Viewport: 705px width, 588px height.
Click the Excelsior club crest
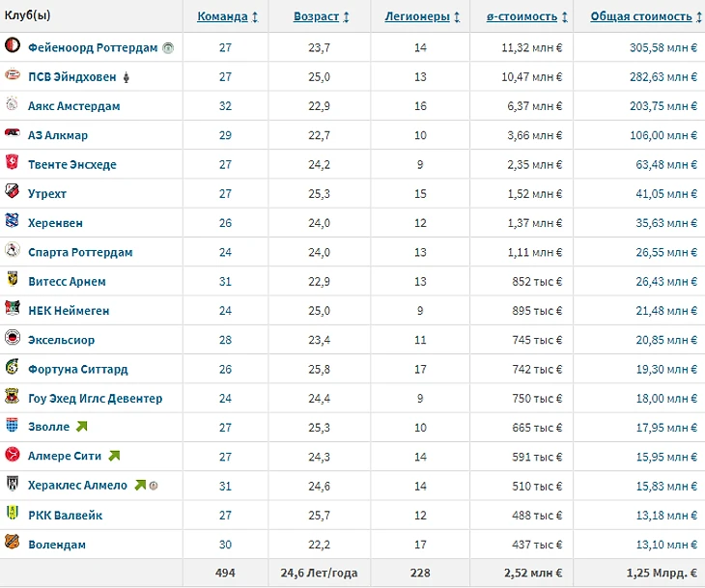point(13,337)
